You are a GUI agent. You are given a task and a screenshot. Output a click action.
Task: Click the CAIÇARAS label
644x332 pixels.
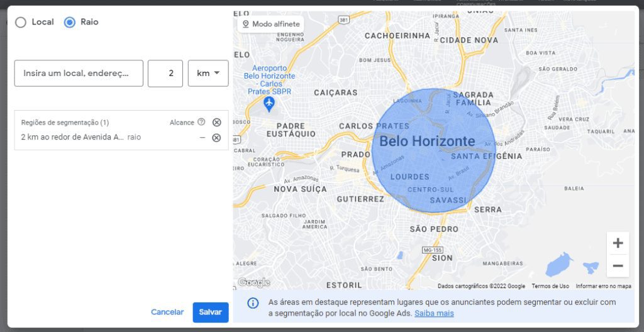(x=336, y=93)
